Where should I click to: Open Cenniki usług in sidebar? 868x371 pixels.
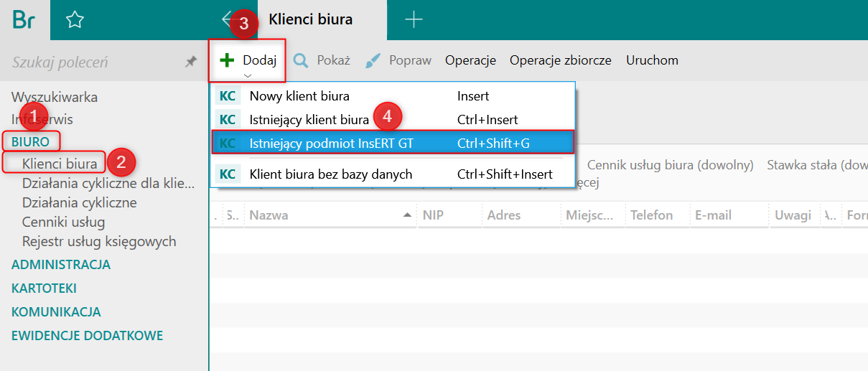(63, 222)
